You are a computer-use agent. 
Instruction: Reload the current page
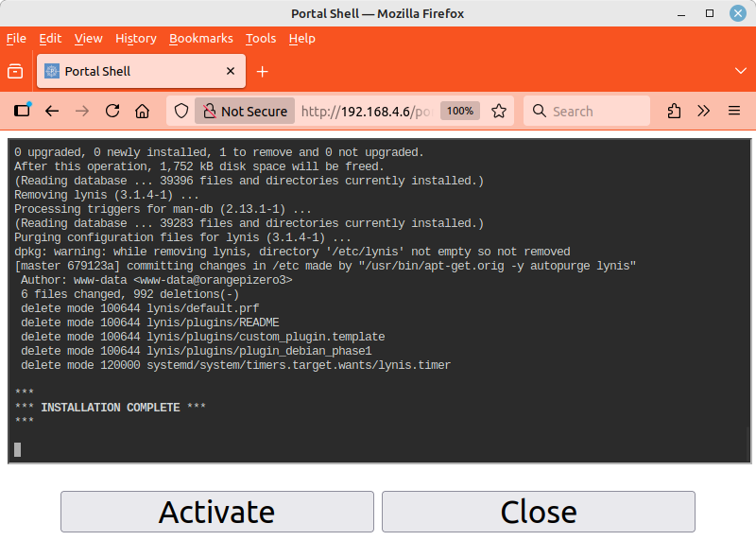coord(112,111)
